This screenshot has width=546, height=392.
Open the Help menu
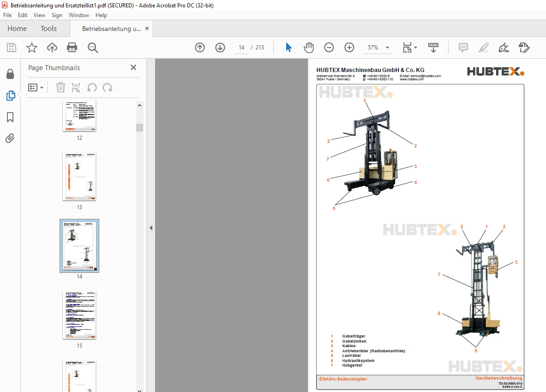point(102,15)
